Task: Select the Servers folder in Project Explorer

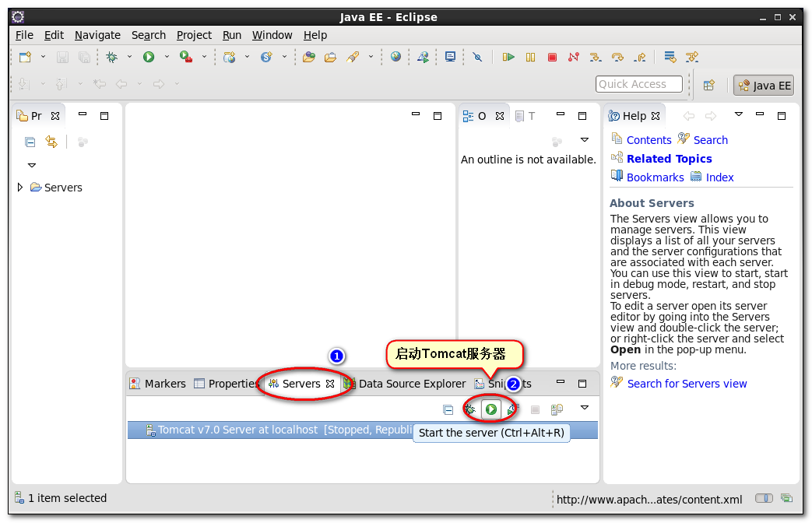Action: [57, 188]
